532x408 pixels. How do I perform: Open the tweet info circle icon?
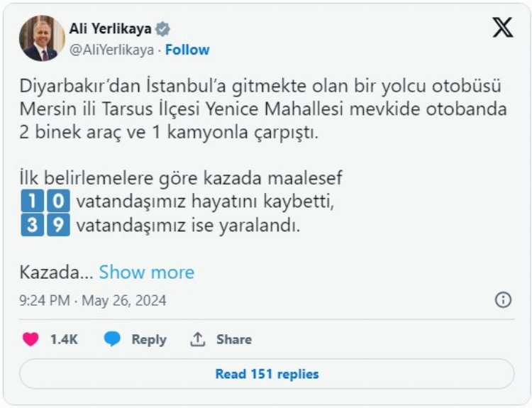tap(503, 299)
